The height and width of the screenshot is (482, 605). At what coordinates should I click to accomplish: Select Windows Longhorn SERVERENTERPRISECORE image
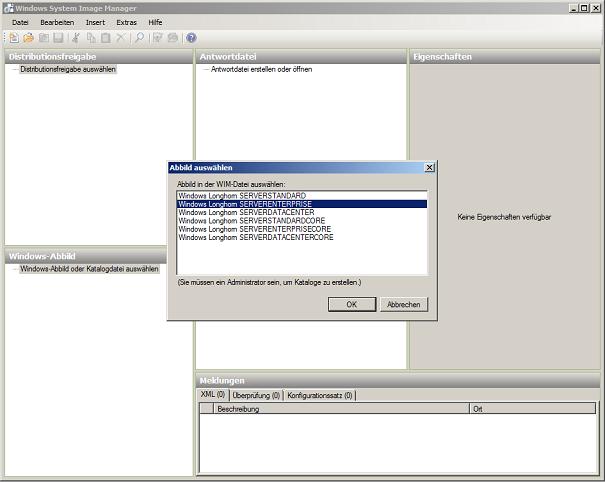tap(302, 229)
